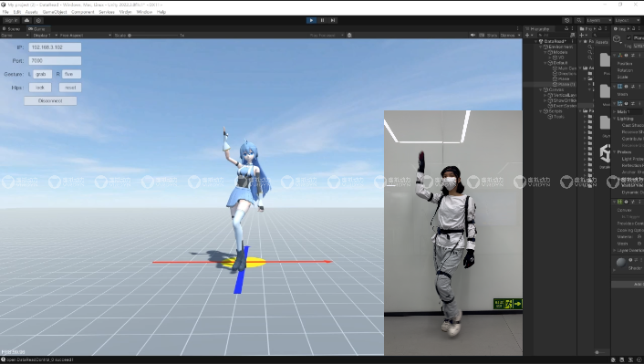The height and width of the screenshot is (364, 644).
Task: Collapse the Scripts object in Hierarchy
Action: coord(541,111)
